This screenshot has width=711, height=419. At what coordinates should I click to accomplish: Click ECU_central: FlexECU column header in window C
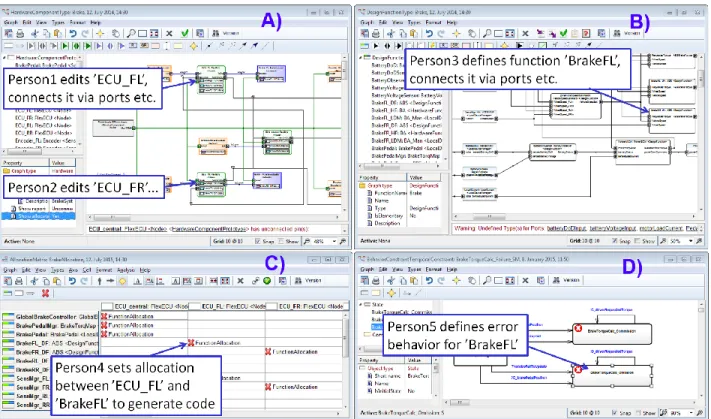pos(144,307)
